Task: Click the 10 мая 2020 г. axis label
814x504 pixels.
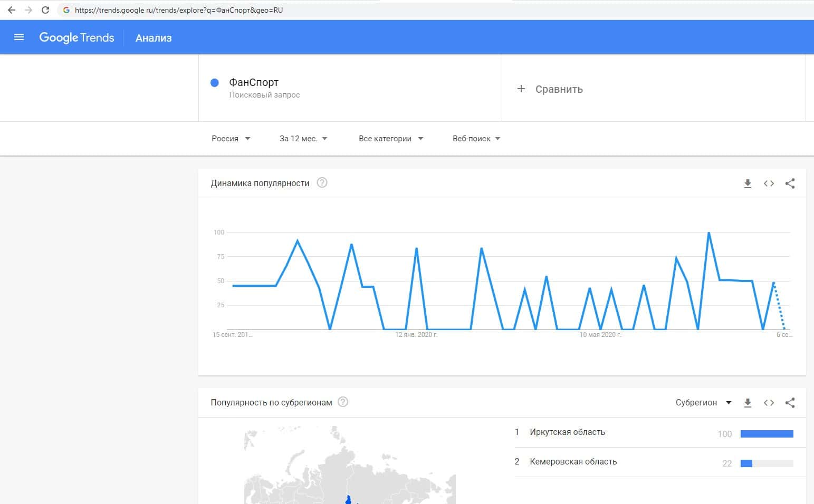Action: [x=600, y=335]
